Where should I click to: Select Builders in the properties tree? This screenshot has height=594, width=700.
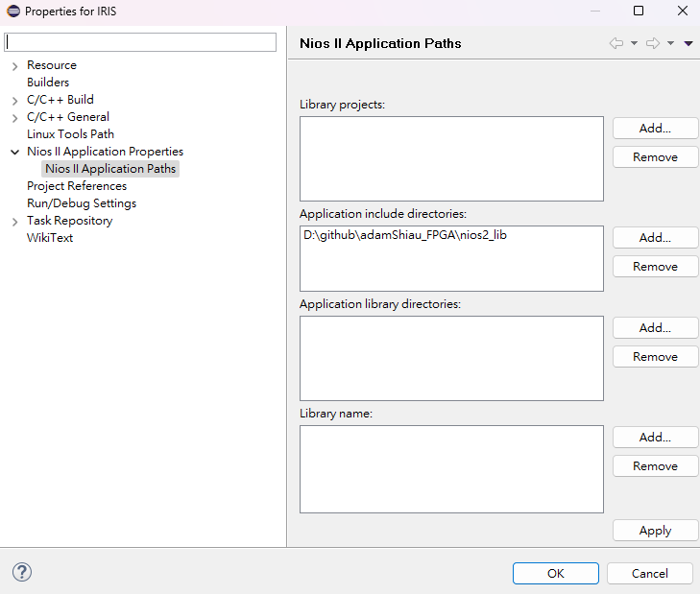[x=48, y=83]
